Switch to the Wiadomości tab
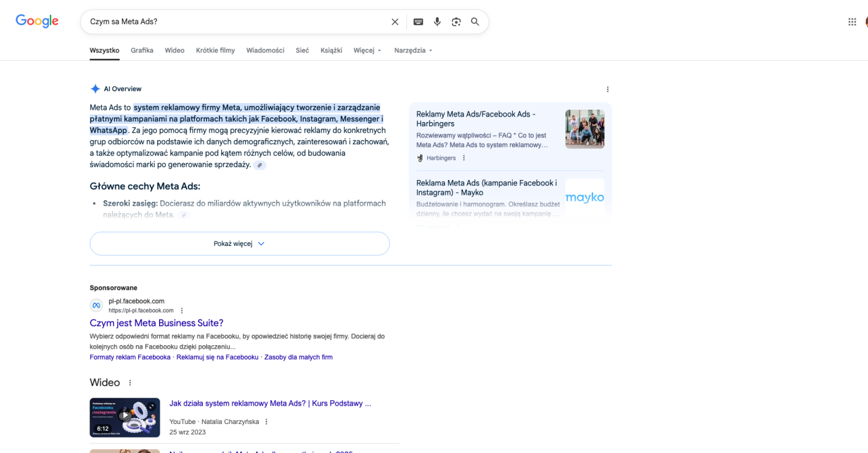Viewport: 868px width, 453px height. click(x=265, y=51)
